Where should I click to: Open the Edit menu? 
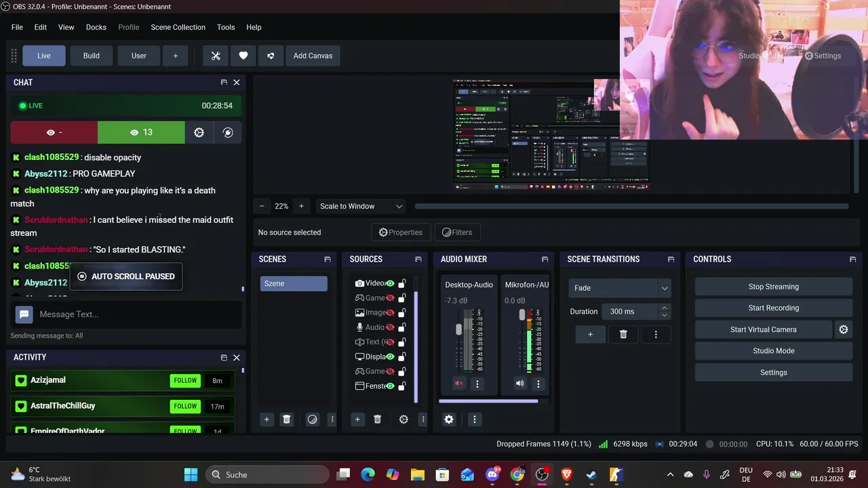pyautogui.click(x=41, y=27)
